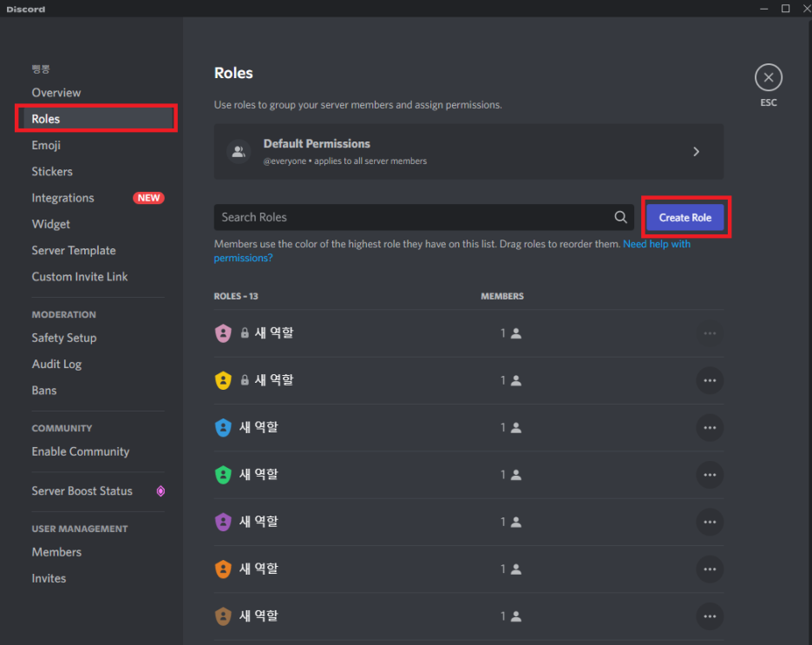Select Roles in the sidebar

(97, 119)
